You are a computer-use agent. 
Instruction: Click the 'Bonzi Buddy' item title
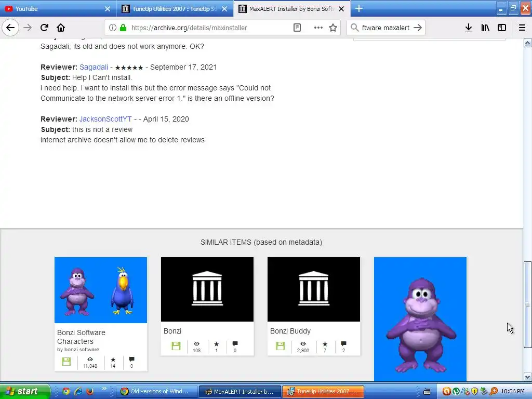point(290,331)
